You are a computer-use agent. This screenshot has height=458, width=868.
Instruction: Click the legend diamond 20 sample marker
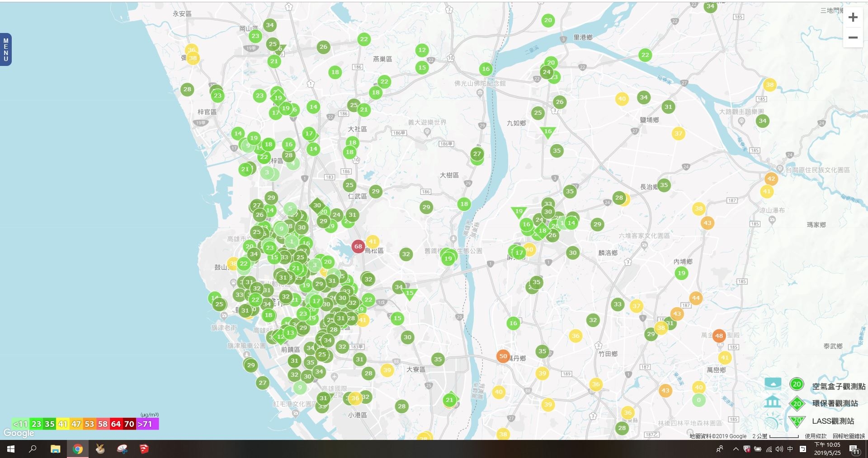pyautogui.click(x=797, y=403)
